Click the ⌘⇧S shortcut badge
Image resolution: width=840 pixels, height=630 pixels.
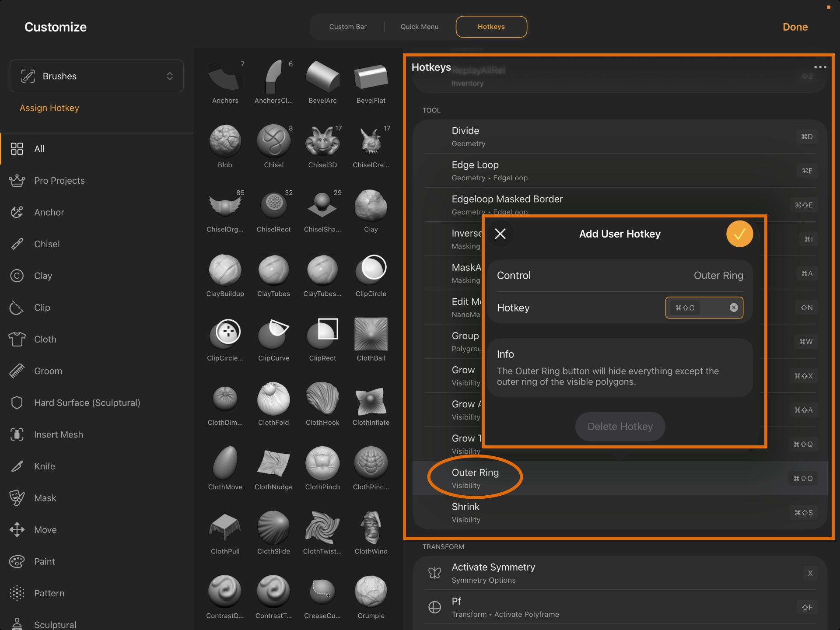pos(804,513)
